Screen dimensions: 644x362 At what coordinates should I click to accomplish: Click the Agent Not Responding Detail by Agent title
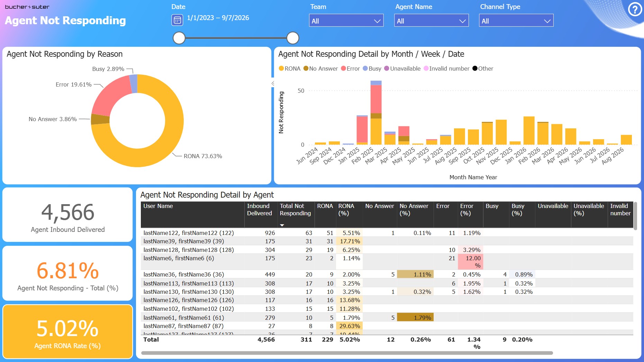point(207,195)
